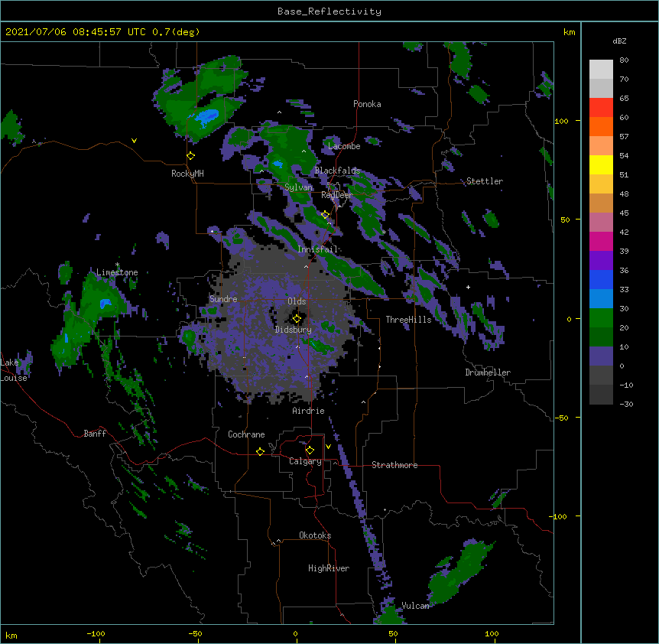Click the RockyMH label
The width and height of the screenshot is (659, 644).
click(x=187, y=173)
